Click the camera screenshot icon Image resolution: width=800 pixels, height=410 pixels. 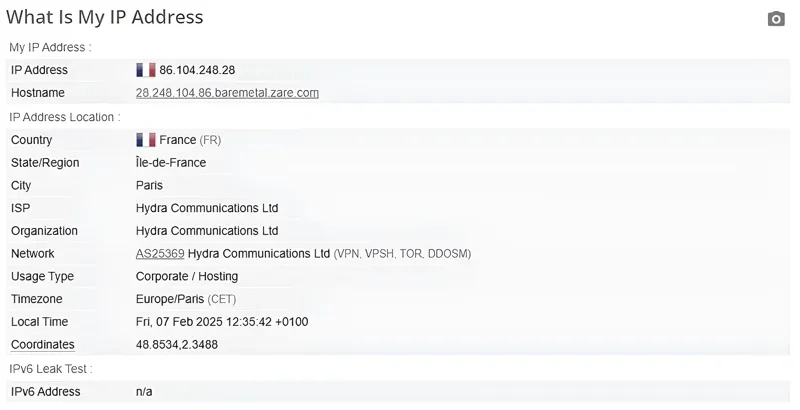(776, 19)
